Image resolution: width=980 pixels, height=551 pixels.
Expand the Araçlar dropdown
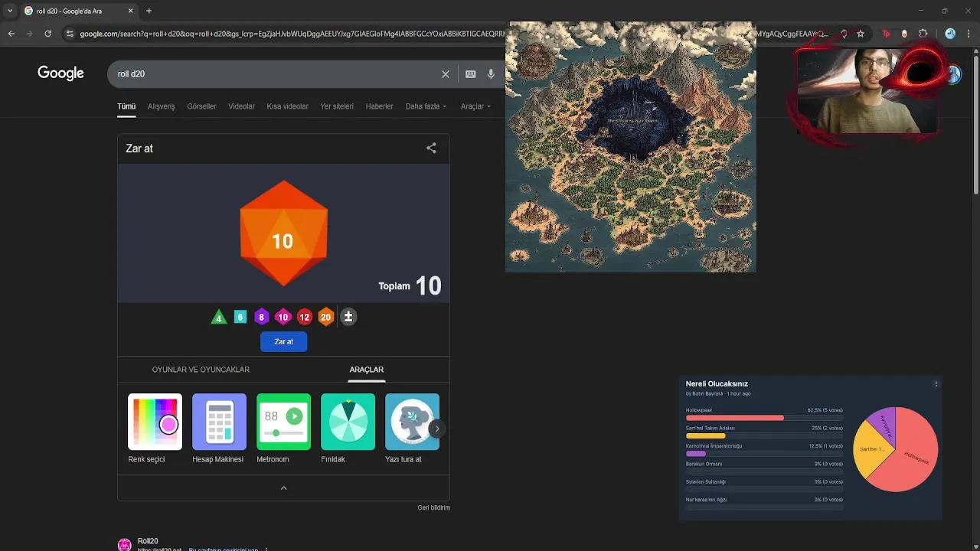tap(475, 106)
